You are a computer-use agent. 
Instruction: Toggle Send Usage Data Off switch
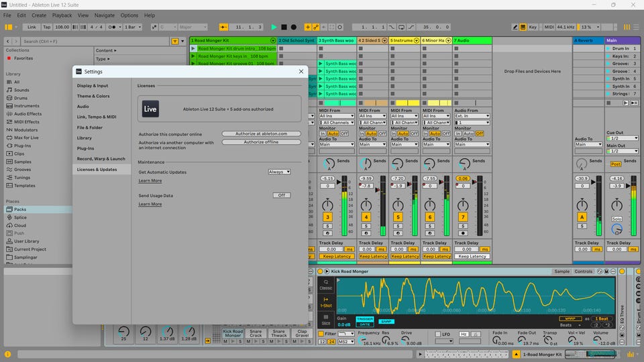(x=282, y=195)
